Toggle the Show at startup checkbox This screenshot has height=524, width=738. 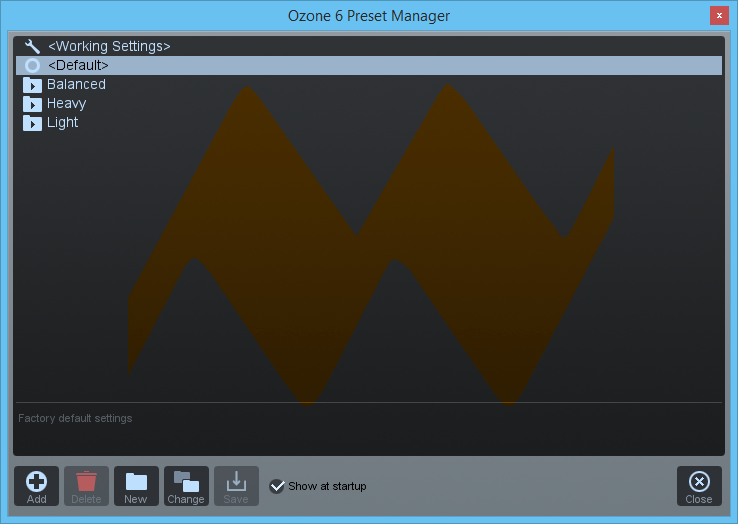(x=277, y=486)
